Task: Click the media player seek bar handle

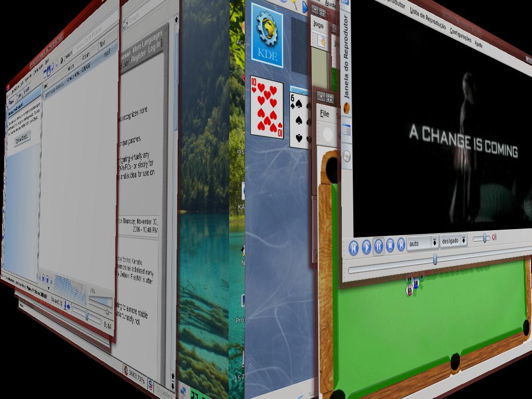Action: click(x=435, y=260)
